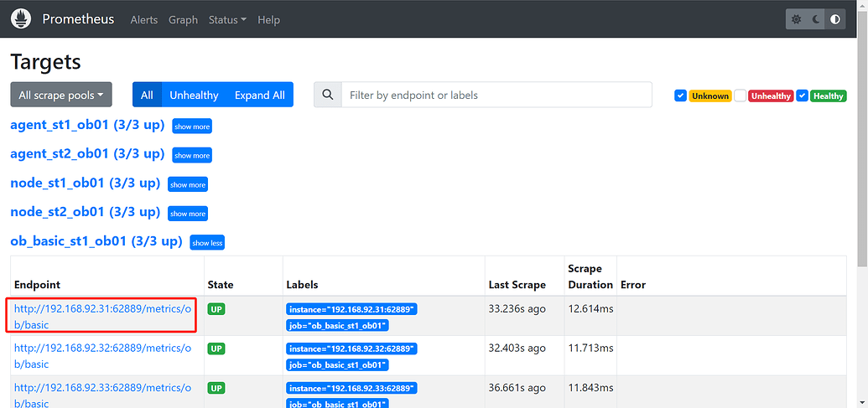Click UP state badge for 192.168.92.33
This screenshot has width=868, height=408.
(x=216, y=388)
